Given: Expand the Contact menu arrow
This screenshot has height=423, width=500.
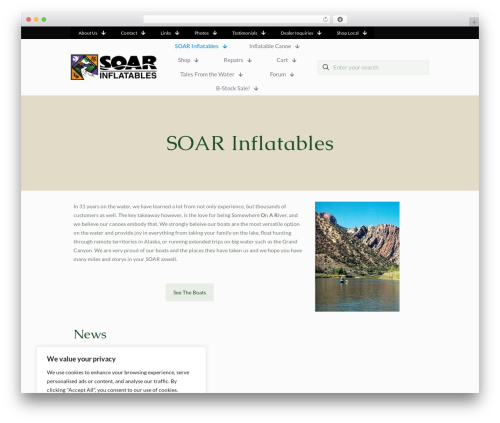Looking at the screenshot, I should pos(143,33).
